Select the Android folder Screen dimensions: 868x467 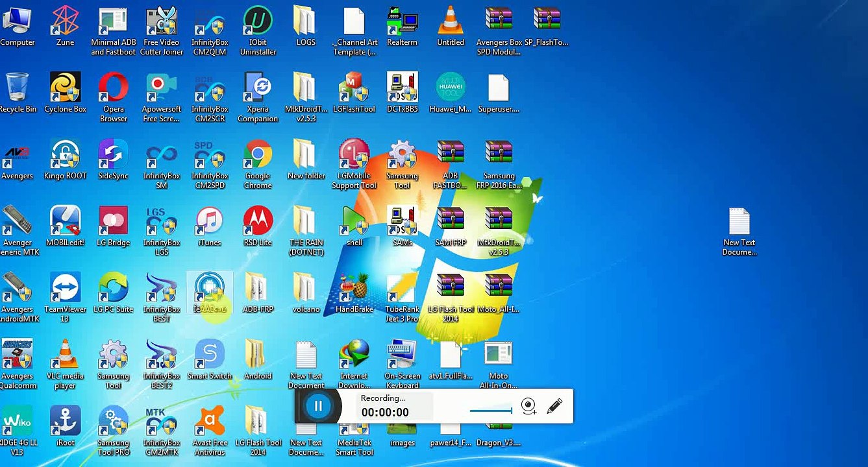tap(258, 360)
